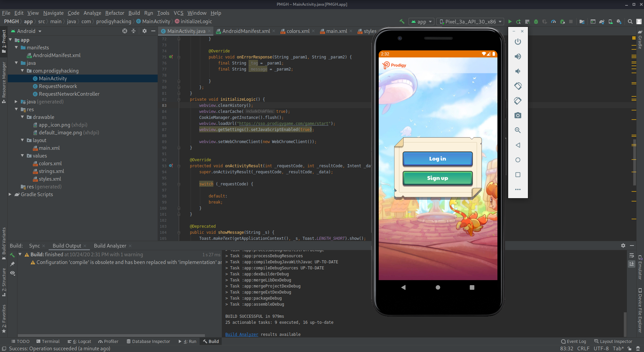Open the AVD Device Manager icon
The width and height of the screenshot is (644, 352).
610,21
